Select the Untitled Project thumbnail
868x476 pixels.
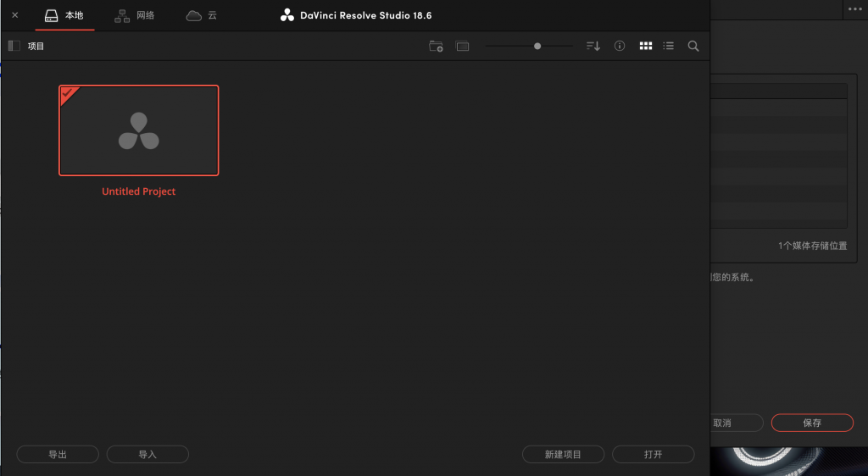point(139,130)
